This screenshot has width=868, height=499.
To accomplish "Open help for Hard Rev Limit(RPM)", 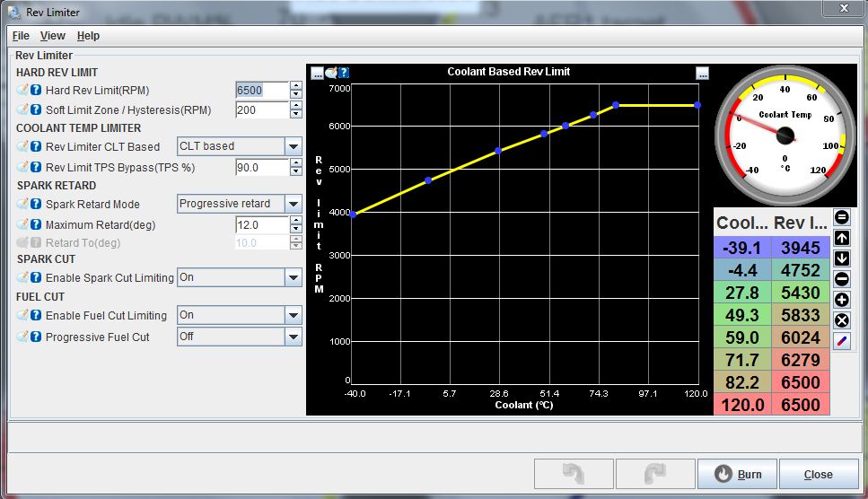I will [36, 91].
